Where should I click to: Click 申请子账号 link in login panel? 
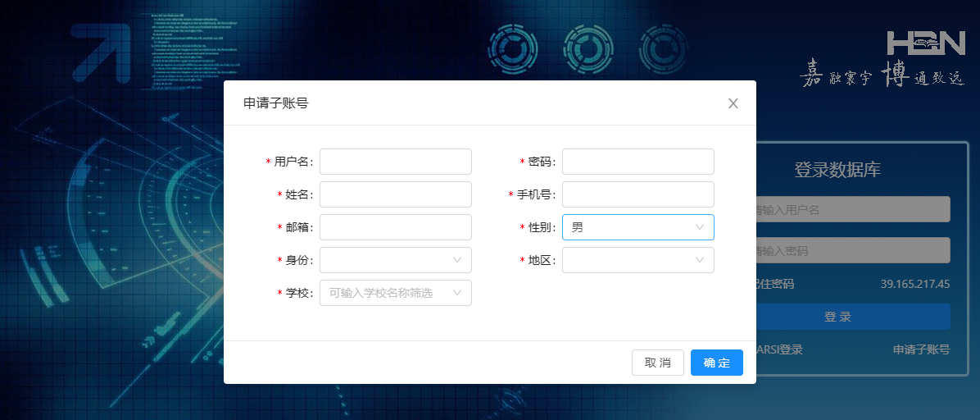(921, 349)
